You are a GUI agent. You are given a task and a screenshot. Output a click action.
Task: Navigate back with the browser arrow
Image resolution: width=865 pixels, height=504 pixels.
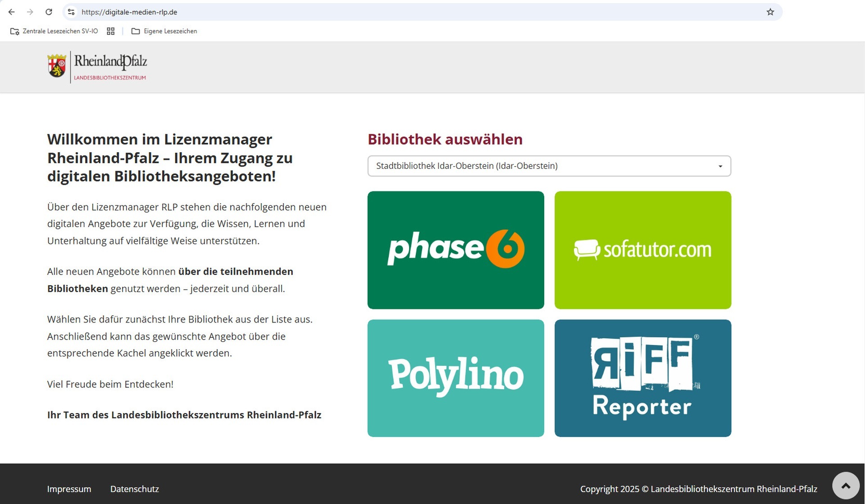click(x=11, y=12)
